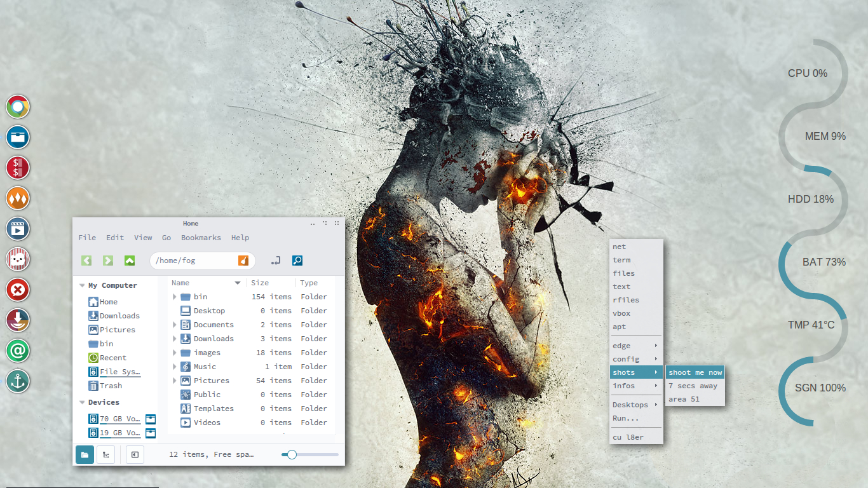This screenshot has height=488, width=868.
Task: Select the Desktop folder icon in list
Action: pos(186,311)
